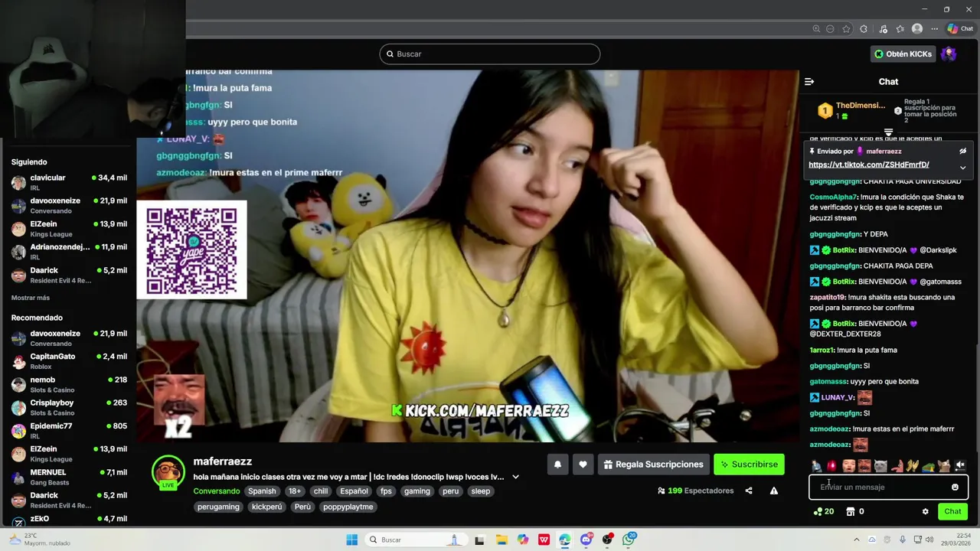Hide the pinned TikTok message

(962, 151)
